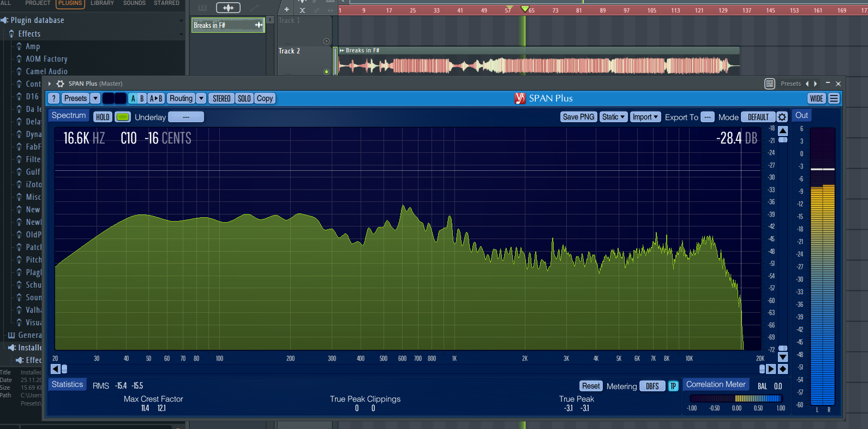This screenshot has height=429, width=868.
Task: Click the Save PNG button
Action: click(578, 117)
